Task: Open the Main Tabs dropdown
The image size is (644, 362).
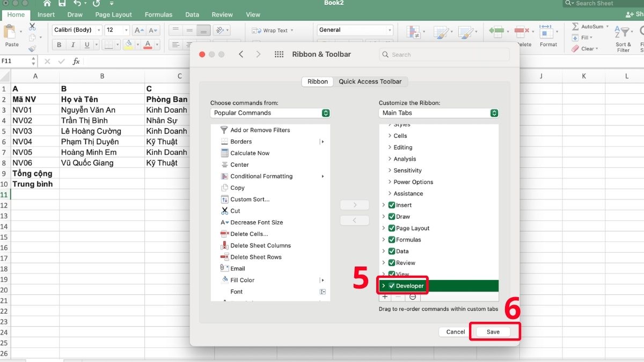Action: [x=438, y=113]
